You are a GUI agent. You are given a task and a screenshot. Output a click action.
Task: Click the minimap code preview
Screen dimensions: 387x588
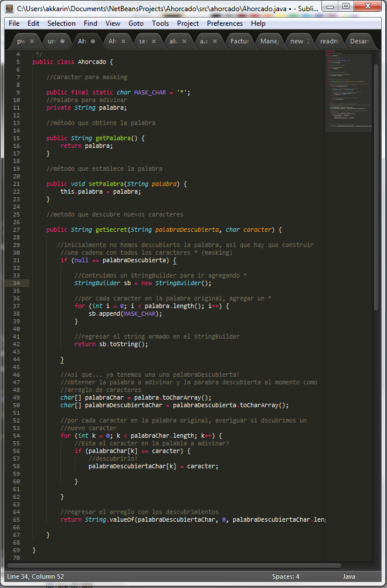(348, 90)
